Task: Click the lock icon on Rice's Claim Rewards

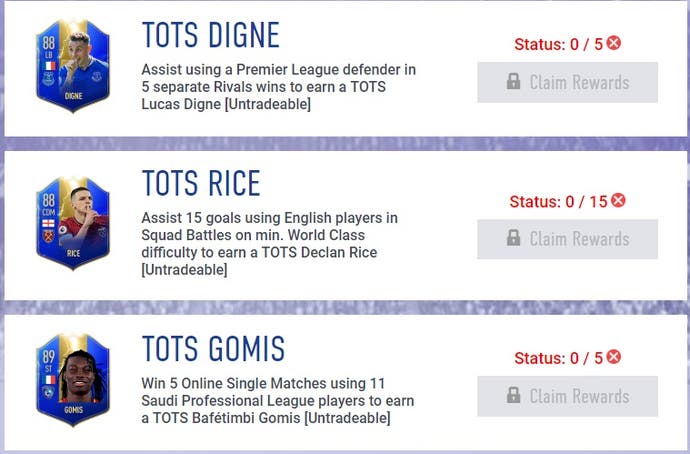Action: point(513,238)
